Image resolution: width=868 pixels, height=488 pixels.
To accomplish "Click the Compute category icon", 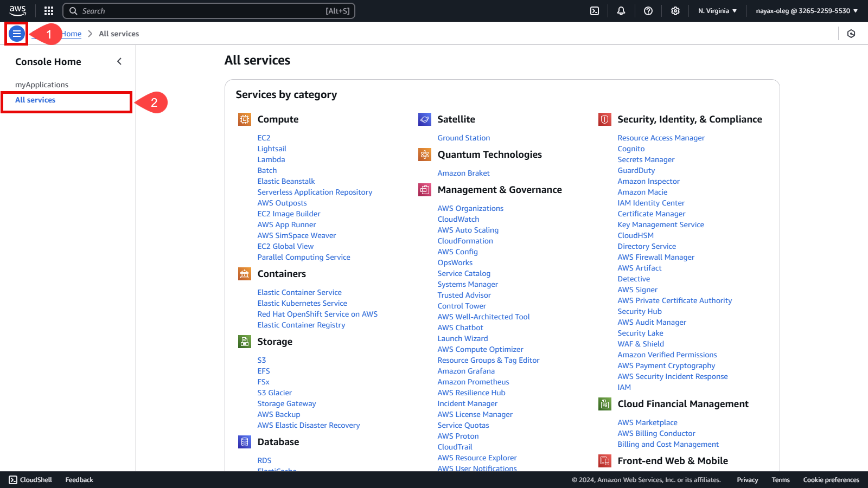I will point(245,119).
